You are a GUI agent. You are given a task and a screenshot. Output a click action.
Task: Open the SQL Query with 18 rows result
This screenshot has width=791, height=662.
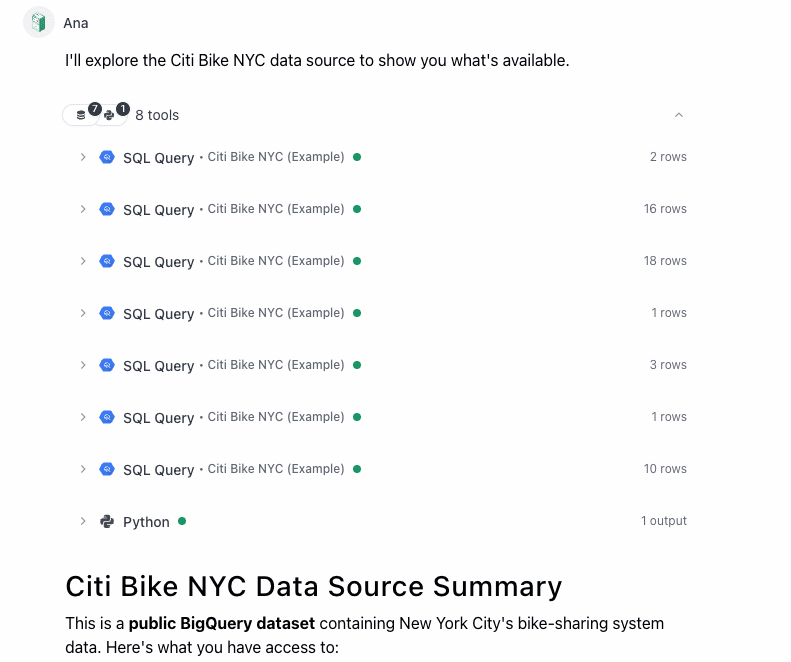coord(158,262)
